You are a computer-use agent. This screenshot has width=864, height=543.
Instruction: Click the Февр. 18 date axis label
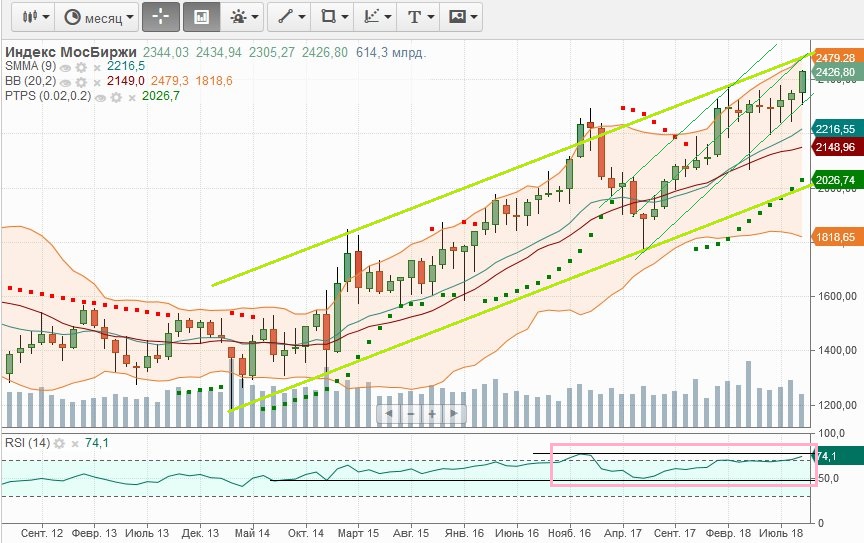click(728, 534)
